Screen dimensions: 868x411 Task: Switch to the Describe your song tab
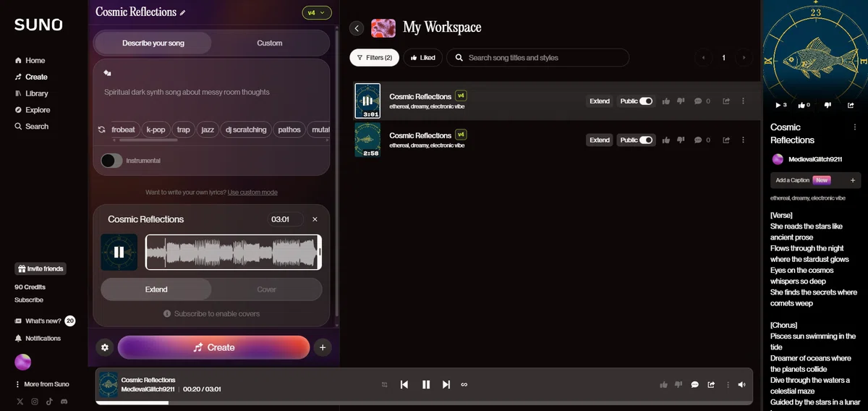[153, 43]
